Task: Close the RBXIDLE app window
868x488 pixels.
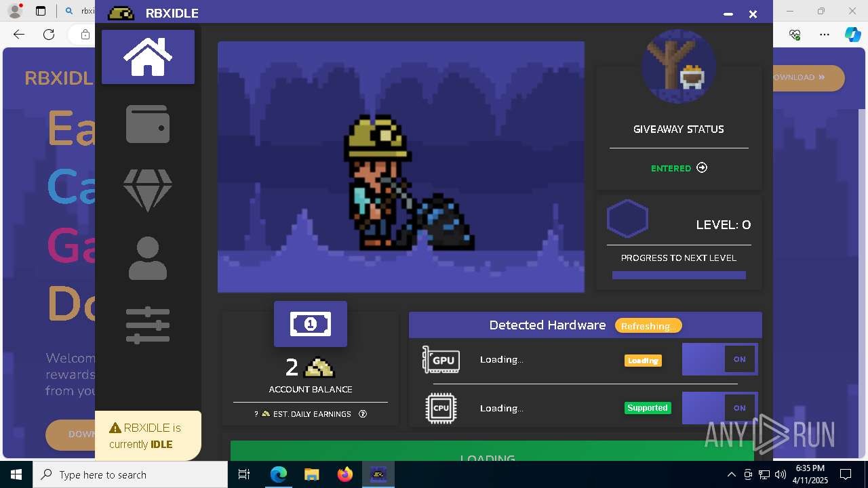Action: (753, 14)
